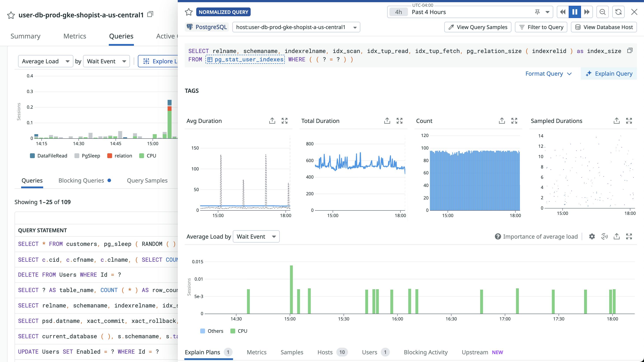Screen dimensions: 644x362
Task: Click View Query Samples button
Action: click(477, 27)
